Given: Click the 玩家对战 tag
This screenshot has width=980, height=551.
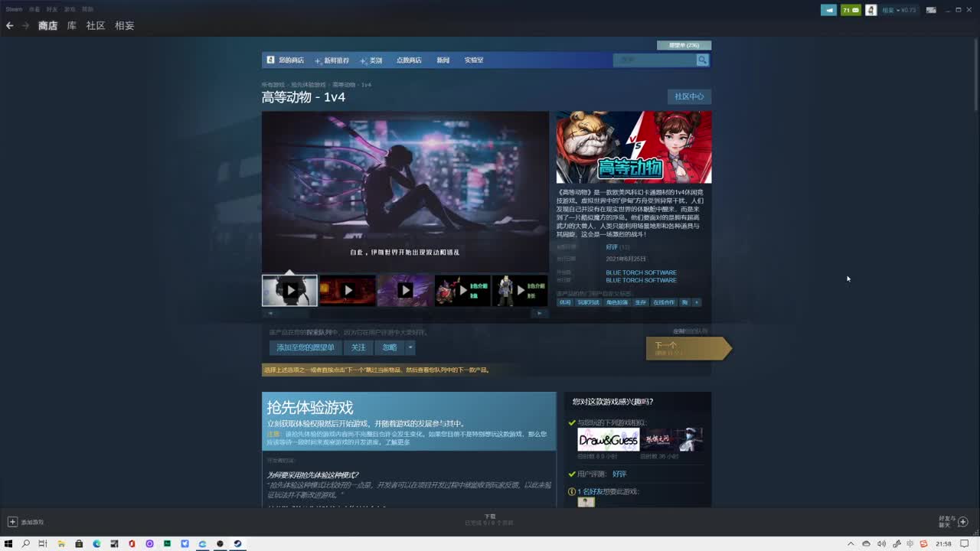Looking at the screenshot, I should [x=589, y=302].
